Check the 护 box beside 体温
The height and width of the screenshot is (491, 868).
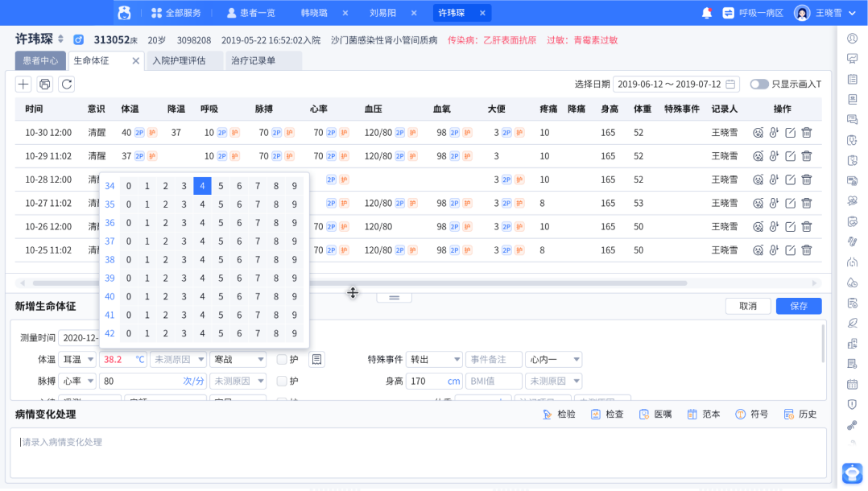click(281, 359)
